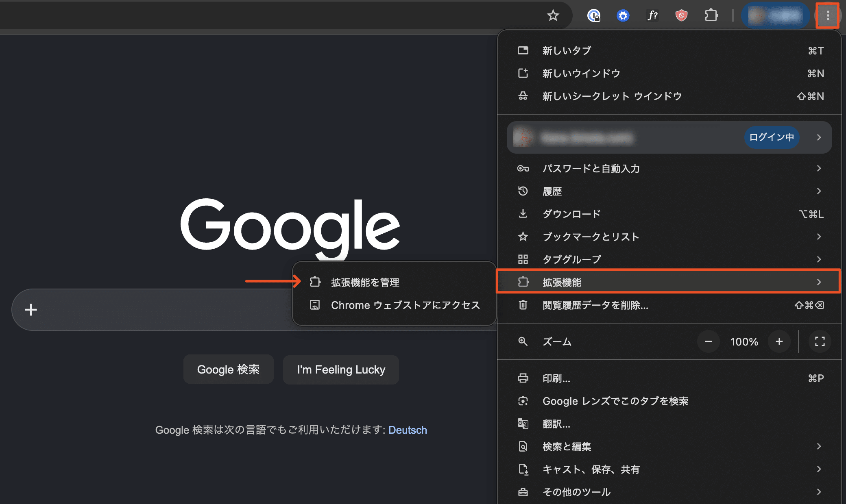This screenshot has height=504, width=846.
Task: Click the printer icon beside 印刷
Action: click(x=523, y=378)
